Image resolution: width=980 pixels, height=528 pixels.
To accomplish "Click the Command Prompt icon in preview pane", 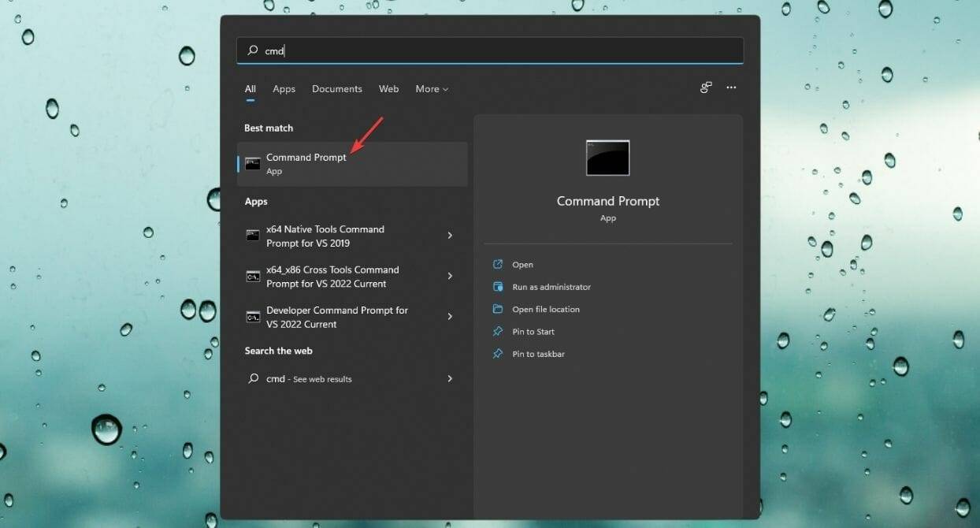I will pyautogui.click(x=607, y=158).
